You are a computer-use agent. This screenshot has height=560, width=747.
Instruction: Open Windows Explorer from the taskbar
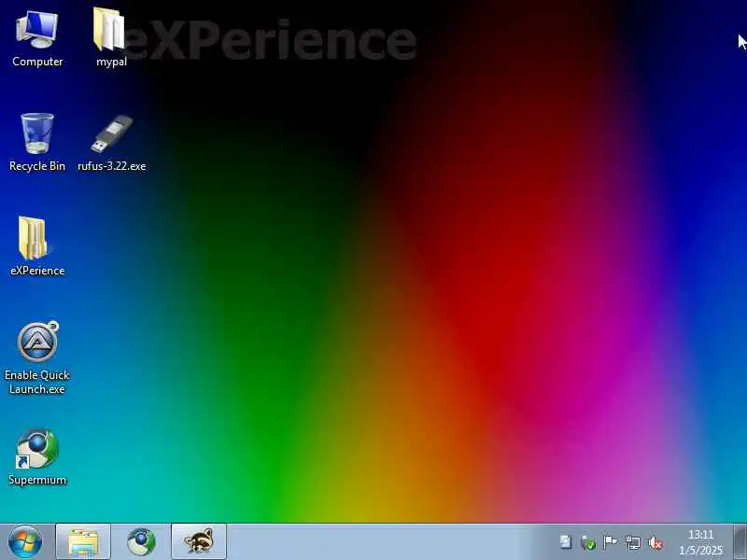click(x=83, y=542)
